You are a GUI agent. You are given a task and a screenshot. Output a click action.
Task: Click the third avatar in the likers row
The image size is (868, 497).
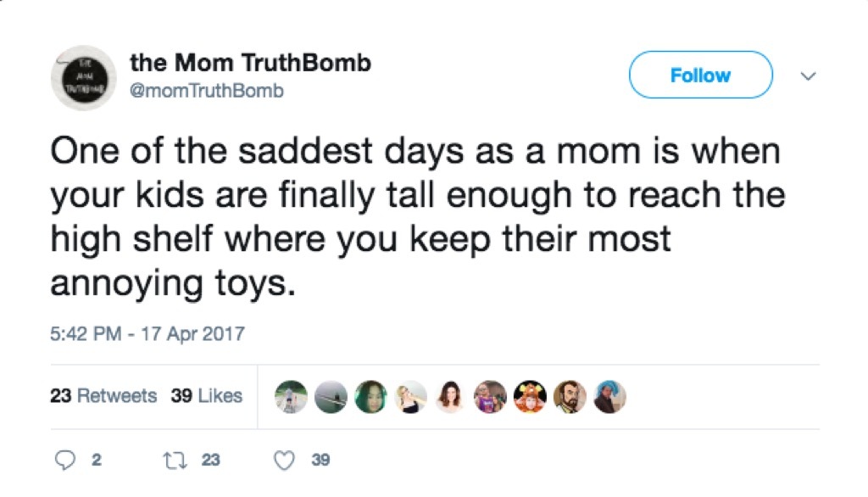pos(370,396)
